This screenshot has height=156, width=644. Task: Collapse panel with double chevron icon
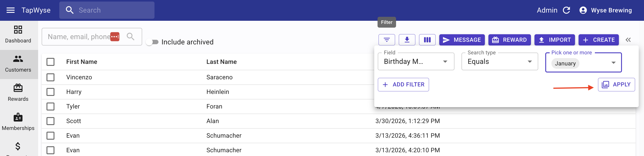pyautogui.click(x=628, y=40)
